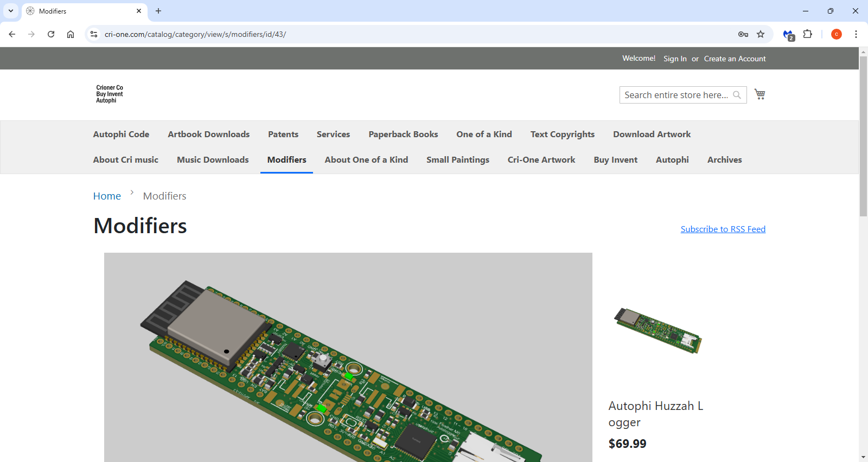
Task: Close the Modifiers browser tab
Action: coord(139,11)
